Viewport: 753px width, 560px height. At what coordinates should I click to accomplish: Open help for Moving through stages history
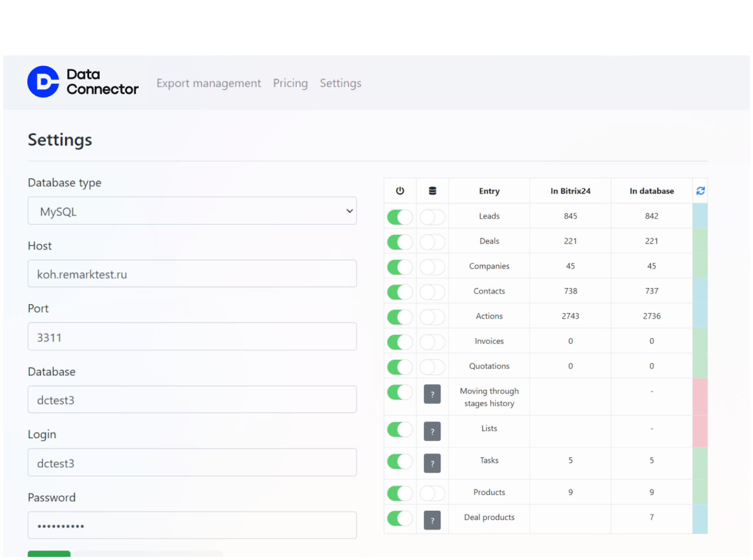(432, 394)
